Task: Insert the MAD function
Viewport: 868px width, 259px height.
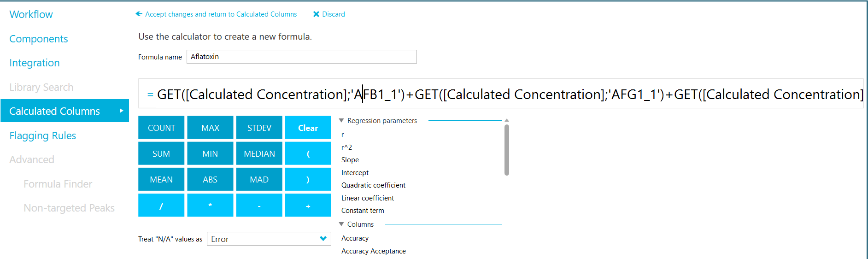Action: (x=259, y=179)
